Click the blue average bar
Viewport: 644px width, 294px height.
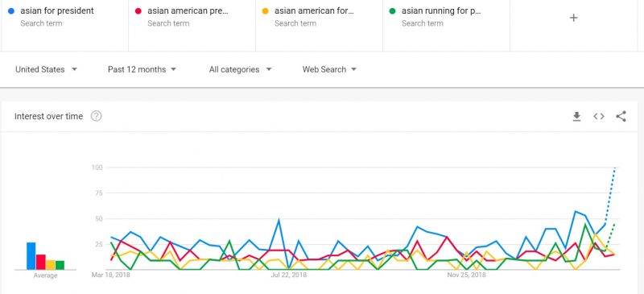pos(31,256)
